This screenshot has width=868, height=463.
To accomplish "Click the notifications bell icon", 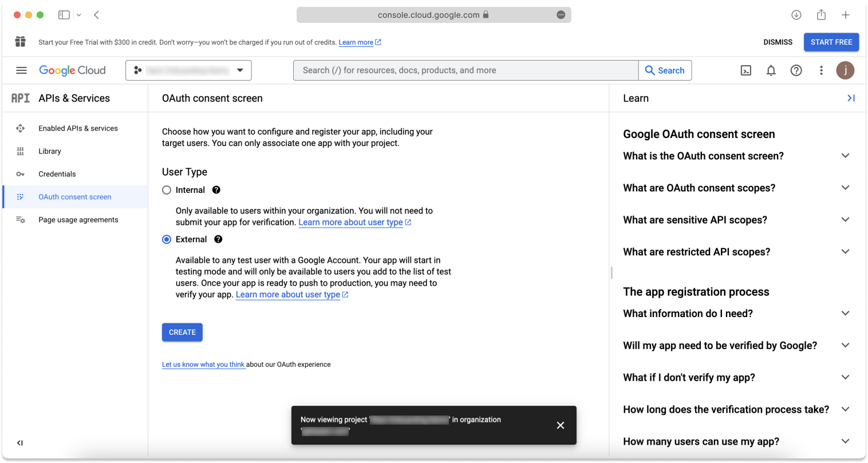I will pos(771,70).
